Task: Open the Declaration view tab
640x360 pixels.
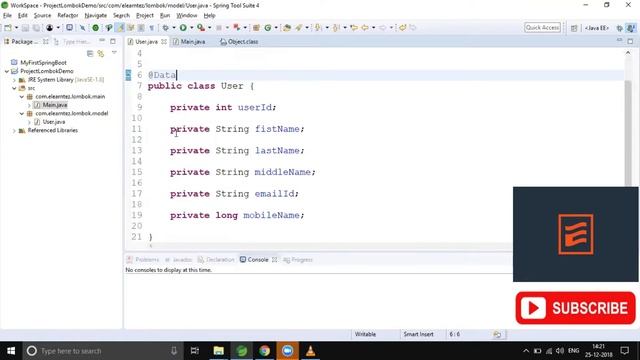Action: click(x=216, y=260)
